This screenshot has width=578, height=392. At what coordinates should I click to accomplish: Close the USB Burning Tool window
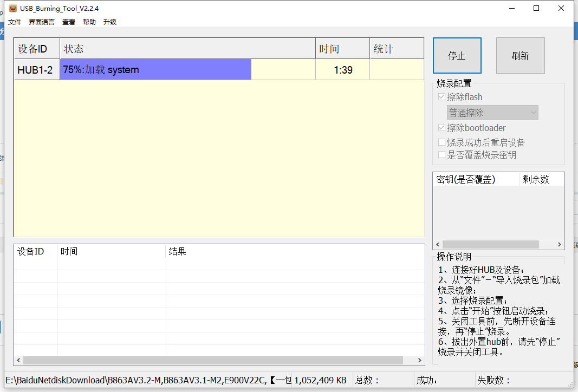[x=561, y=8]
